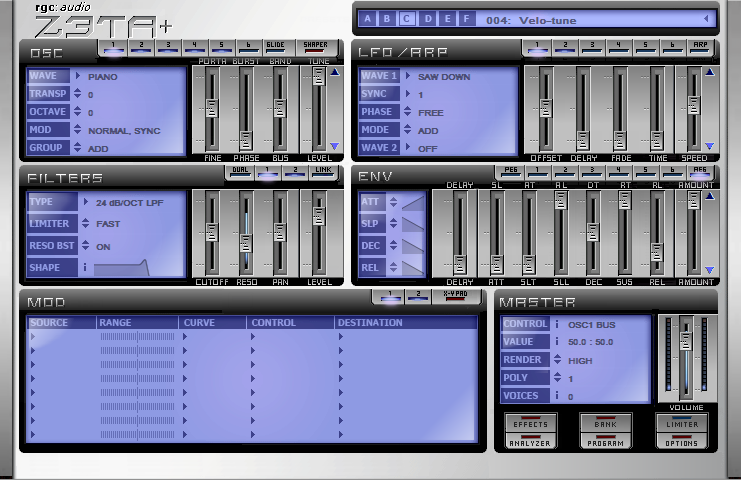
Task: Toggle the ANALYZER button
Action: point(530,442)
